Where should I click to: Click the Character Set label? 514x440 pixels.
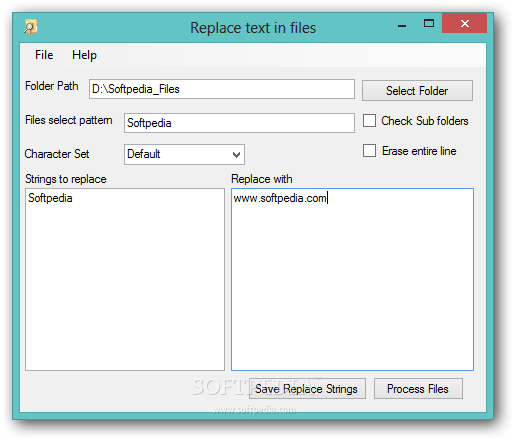coord(57,154)
